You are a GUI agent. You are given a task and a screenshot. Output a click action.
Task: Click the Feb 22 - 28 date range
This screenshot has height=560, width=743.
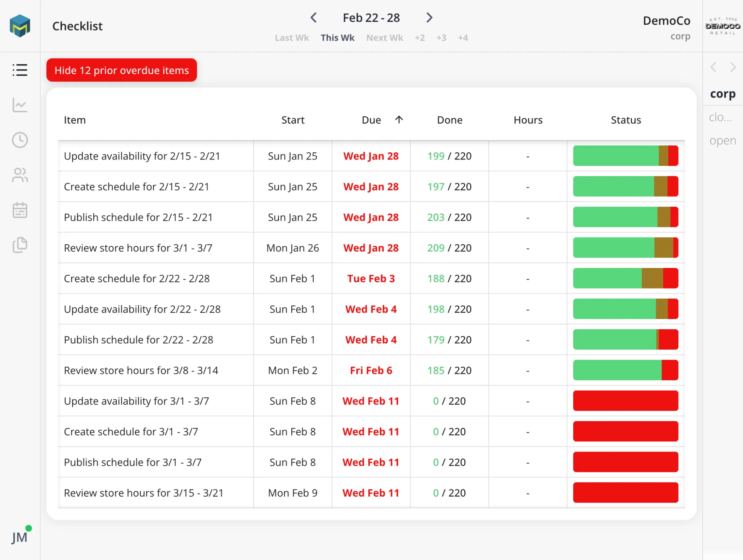pos(371,18)
